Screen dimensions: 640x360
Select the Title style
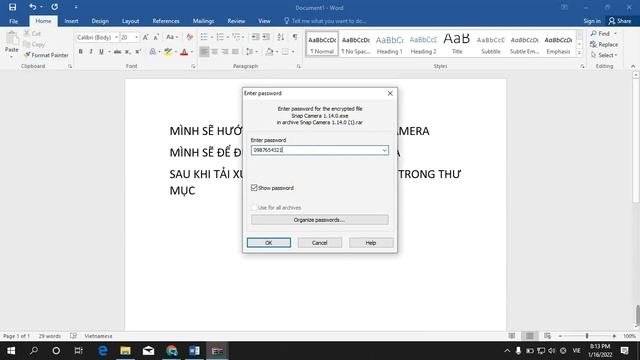(x=457, y=44)
